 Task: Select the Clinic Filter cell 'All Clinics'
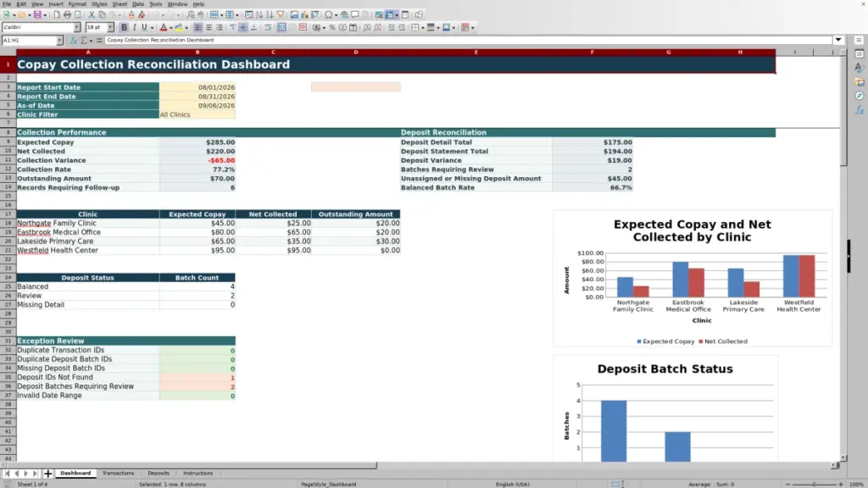(197, 114)
